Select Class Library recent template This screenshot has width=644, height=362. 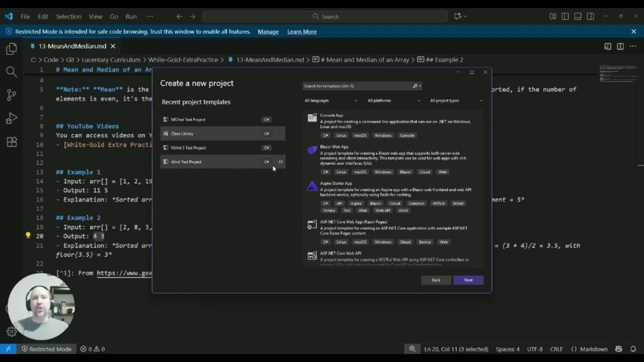tap(223, 134)
